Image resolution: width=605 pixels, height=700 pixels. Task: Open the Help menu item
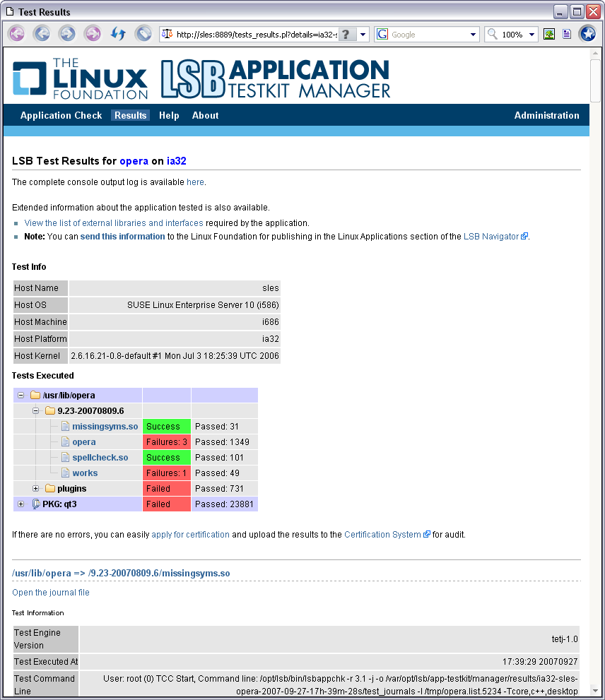(x=169, y=115)
